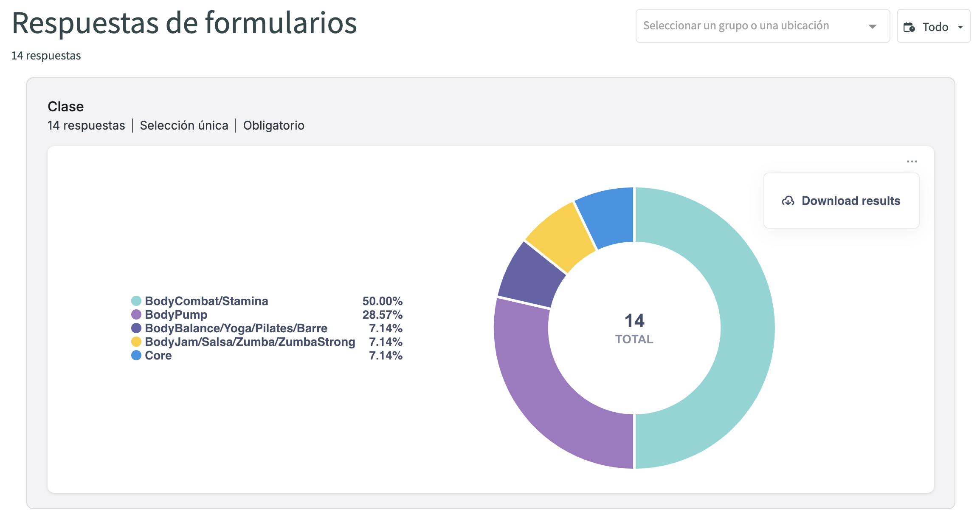The image size is (980, 515).
Task: Select the BodyJam/Salsa/Zumba/ZumbaStrong legend label
Action: click(x=250, y=342)
